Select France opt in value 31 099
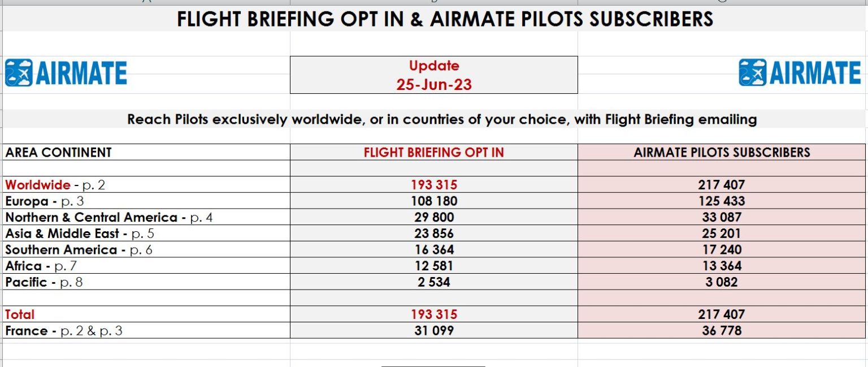 (x=434, y=330)
